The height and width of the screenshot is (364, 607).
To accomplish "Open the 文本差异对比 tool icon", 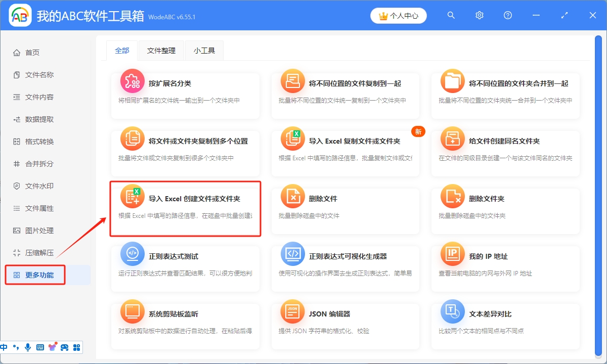I will (x=452, y=312).
